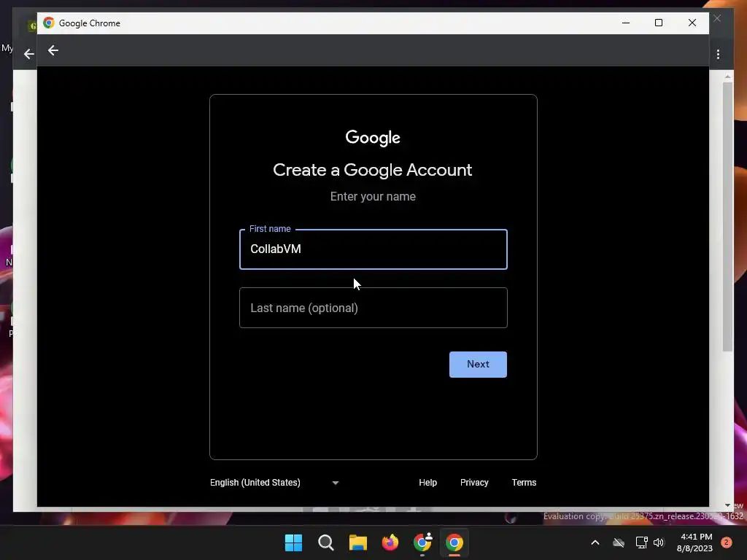
Task: Open the Privacy link
Action: [x=474, y=483]
